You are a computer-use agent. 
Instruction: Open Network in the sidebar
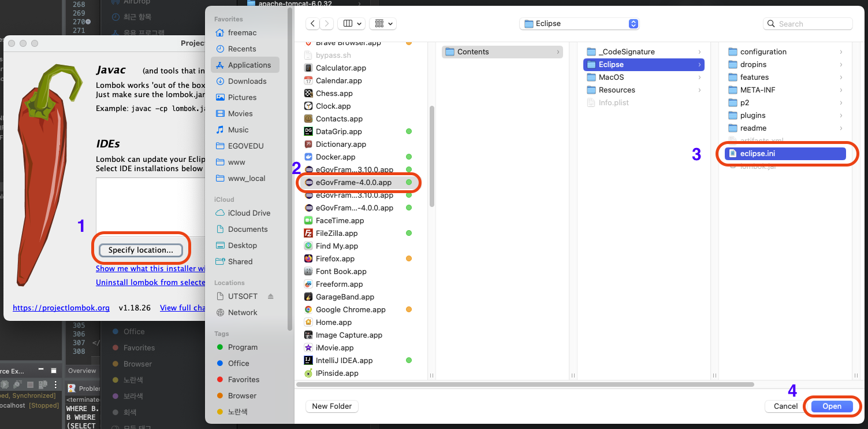click(x=245, y=312)
